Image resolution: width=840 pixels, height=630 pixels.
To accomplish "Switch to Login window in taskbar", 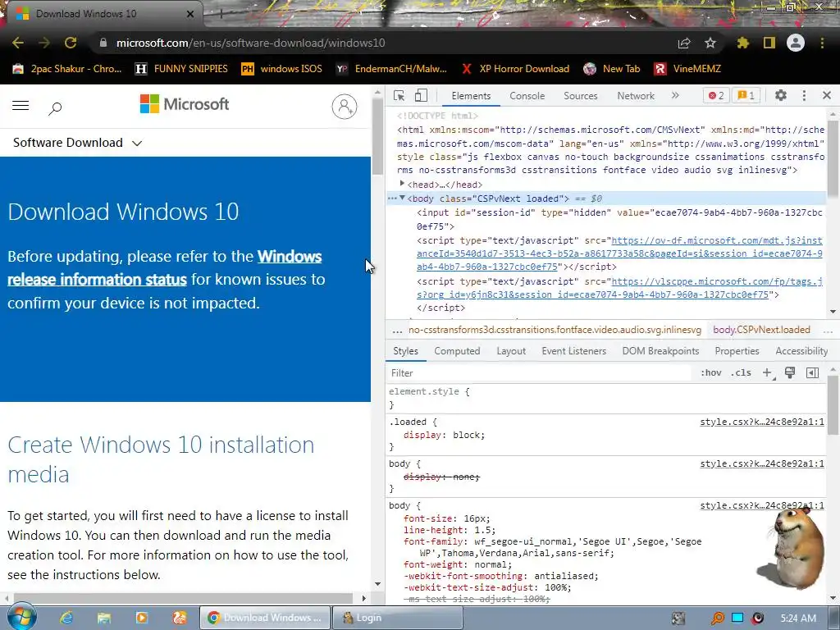I will pyautogui.click(x=397, y=618).
